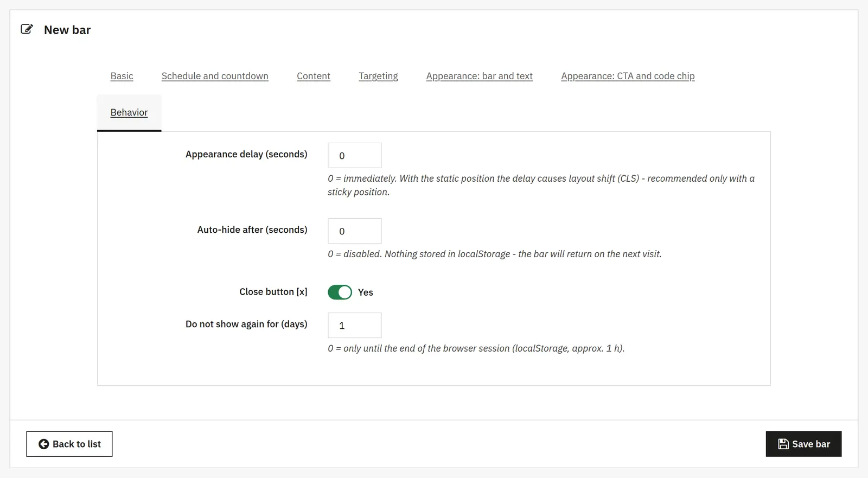Click the Appearance delay (seconds) label
868x478 pixels.
[246, 154]
